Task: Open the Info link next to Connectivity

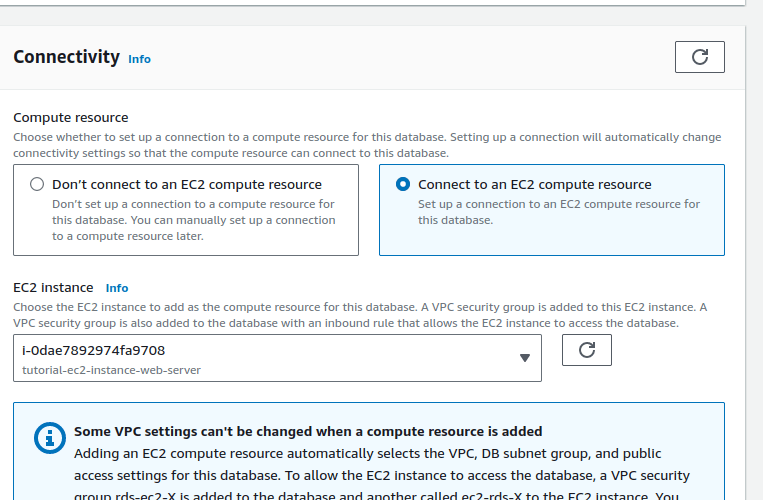Action: 139,59
